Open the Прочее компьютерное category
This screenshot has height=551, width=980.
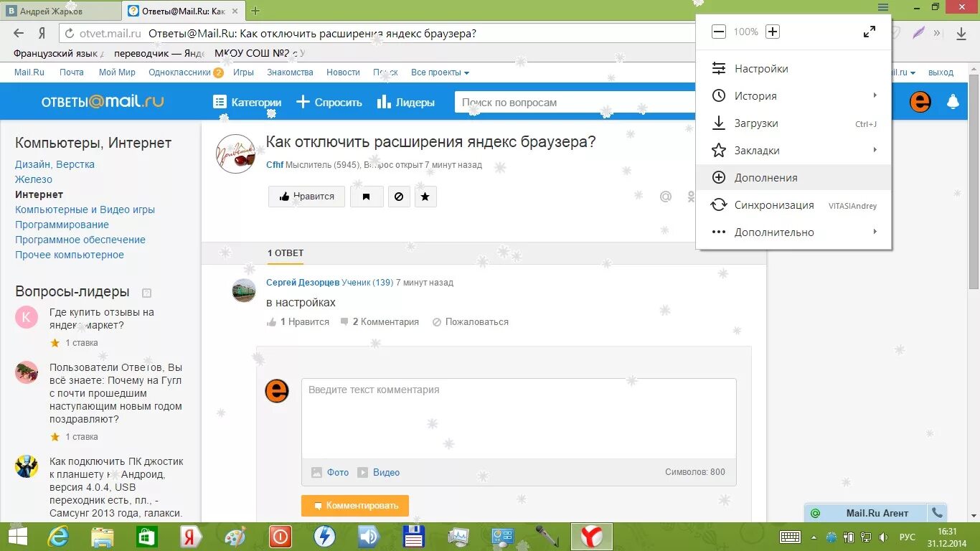[70, 255]
